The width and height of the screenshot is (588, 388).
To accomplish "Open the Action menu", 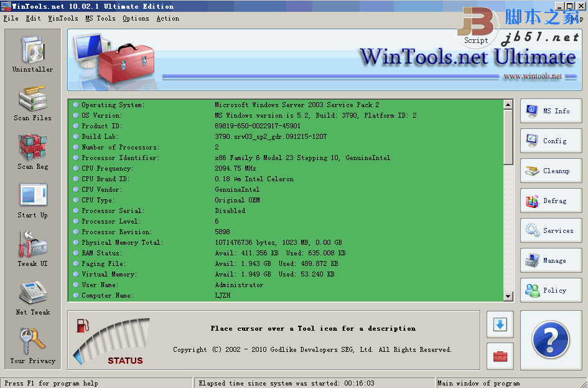I will [x=167, y=19].
